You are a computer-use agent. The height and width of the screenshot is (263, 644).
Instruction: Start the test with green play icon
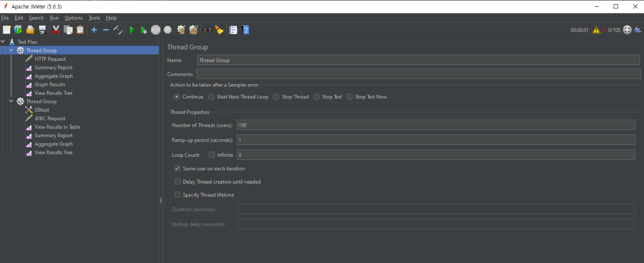(x=132, y=30)
